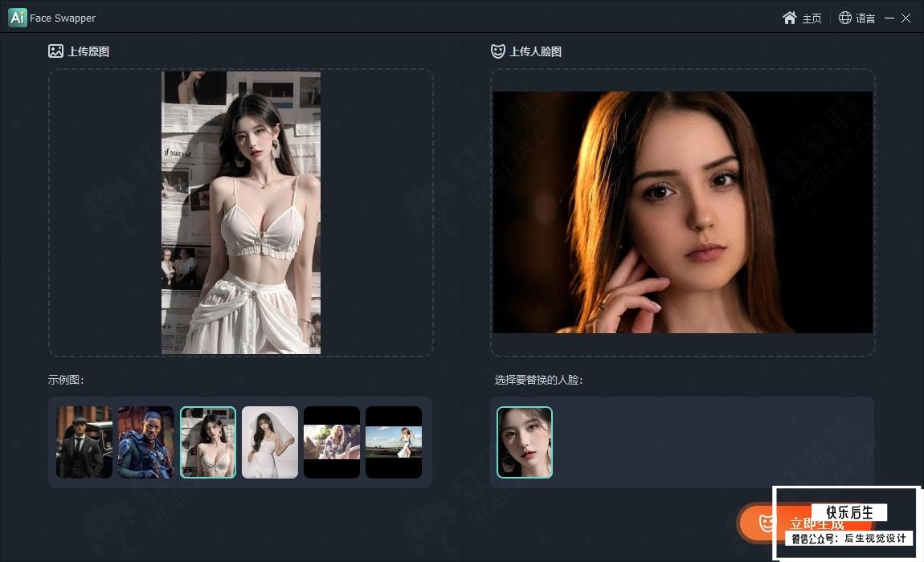The height and width of the screenshot is (562, 924).
Task: Click the original photo upload area
Action: click(241, 213)
